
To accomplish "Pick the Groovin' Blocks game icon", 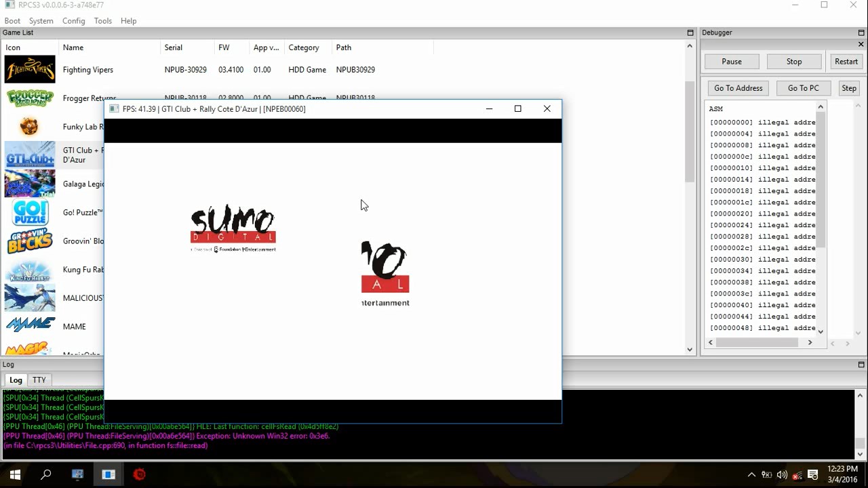I will tap(30, 241).
